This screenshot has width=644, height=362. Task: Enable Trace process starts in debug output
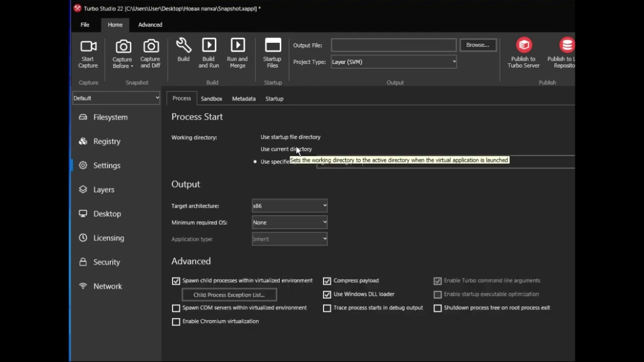point(327,308)
